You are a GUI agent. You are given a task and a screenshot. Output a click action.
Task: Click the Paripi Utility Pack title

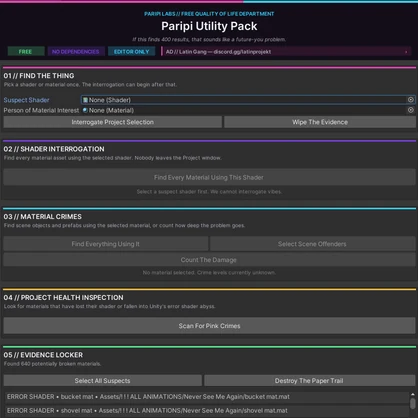[209, 26]
